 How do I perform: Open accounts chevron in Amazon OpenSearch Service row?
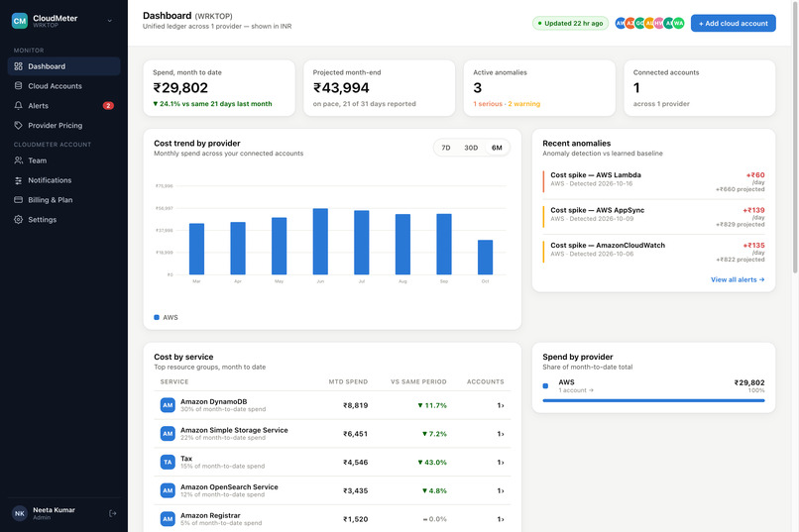pos(502,491)
